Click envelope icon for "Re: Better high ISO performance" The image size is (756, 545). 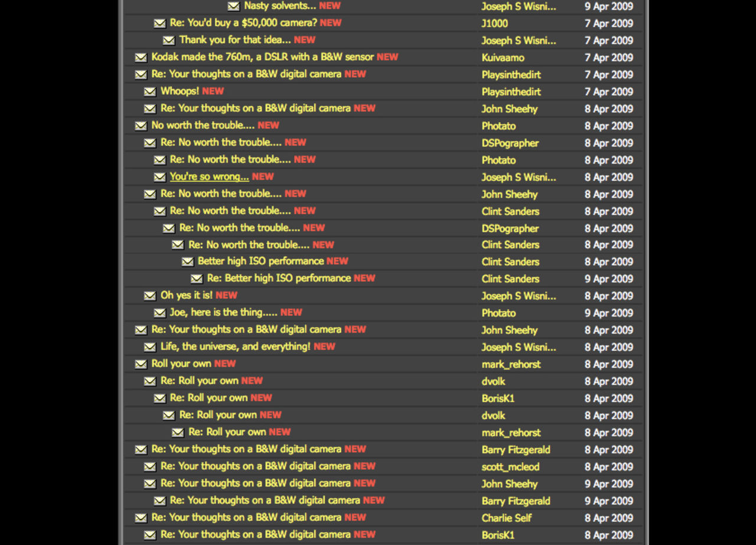pos(197,279)
